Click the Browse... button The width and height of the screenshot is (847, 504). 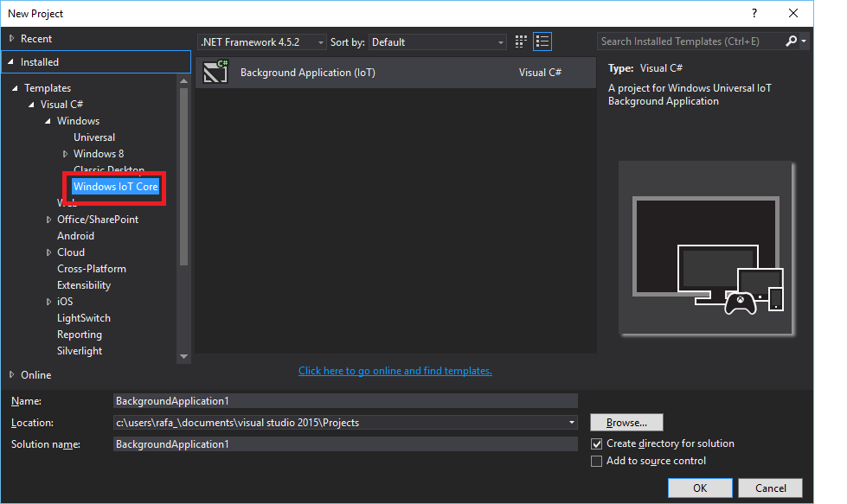pos(626,423)
